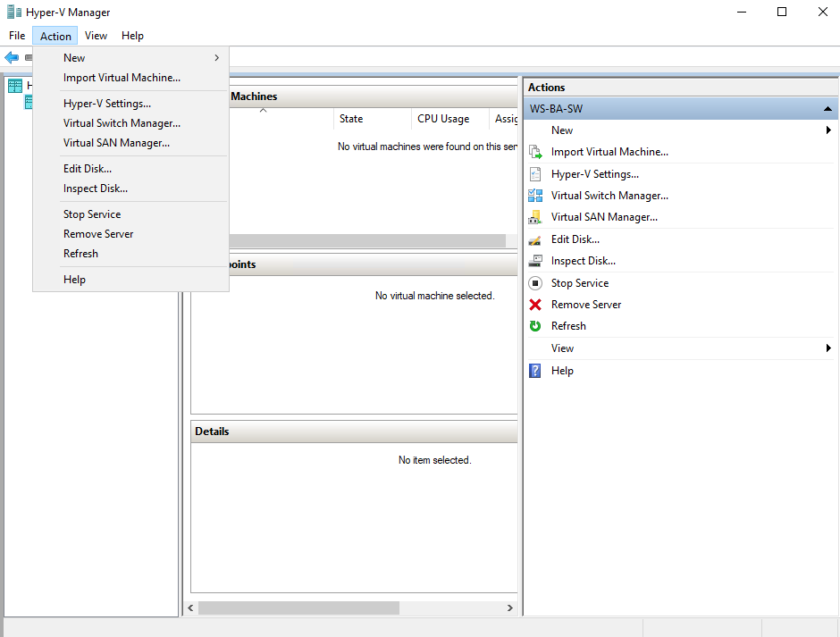This screenshot has height=637, width=840.
Task: Select Stop Service in Action menu
Action: click(x=130, y=214)
